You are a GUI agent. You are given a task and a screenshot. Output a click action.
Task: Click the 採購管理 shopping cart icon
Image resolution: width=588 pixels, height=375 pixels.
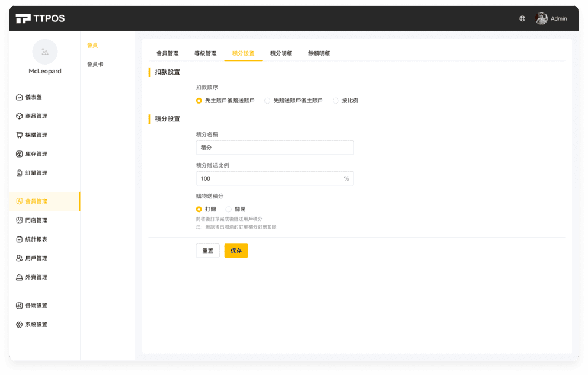point(20,135)
